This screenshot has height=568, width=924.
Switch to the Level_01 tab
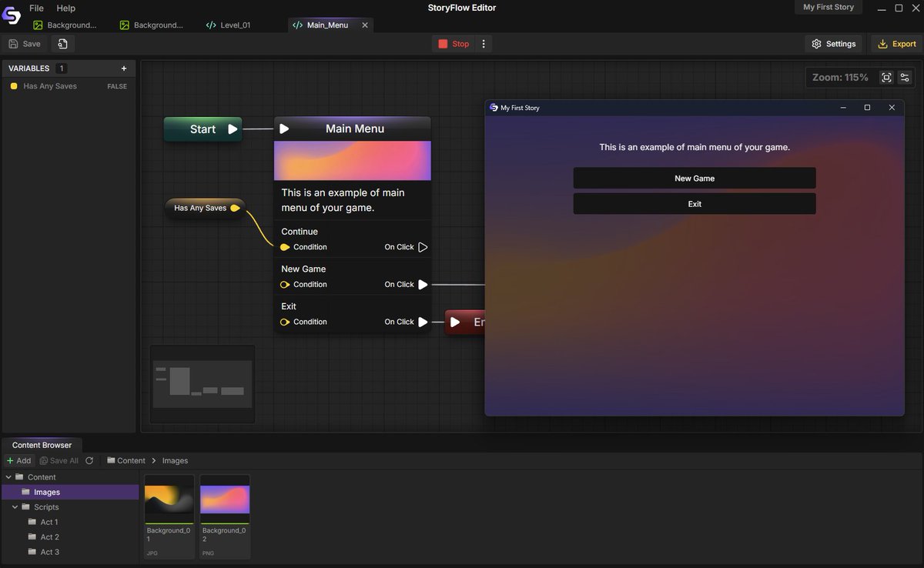(228, 25)
